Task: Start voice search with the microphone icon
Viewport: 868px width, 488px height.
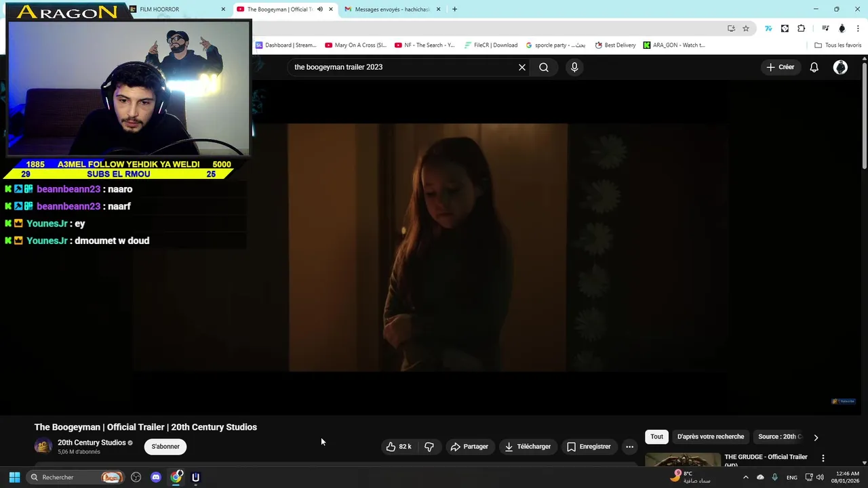Action: (x=574, y=67)
